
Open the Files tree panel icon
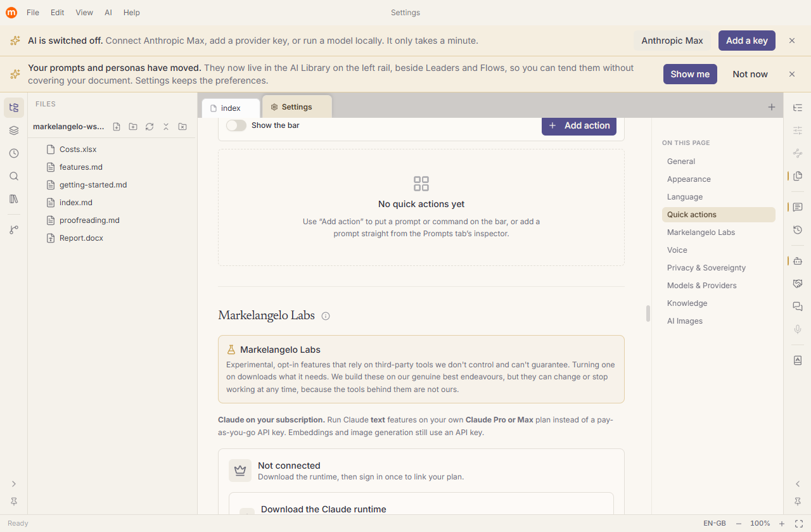[x=14, y=108]
